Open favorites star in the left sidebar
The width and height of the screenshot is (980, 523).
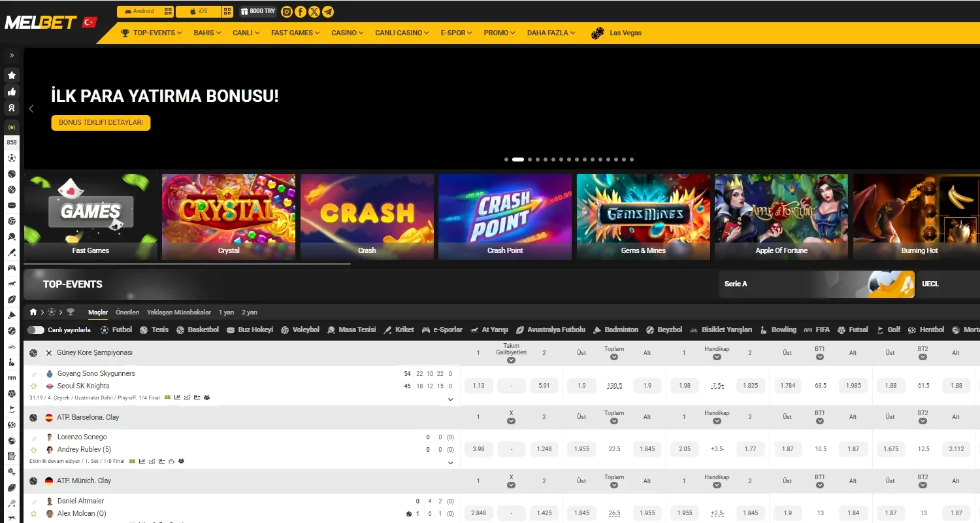click(x=12, y=75)
